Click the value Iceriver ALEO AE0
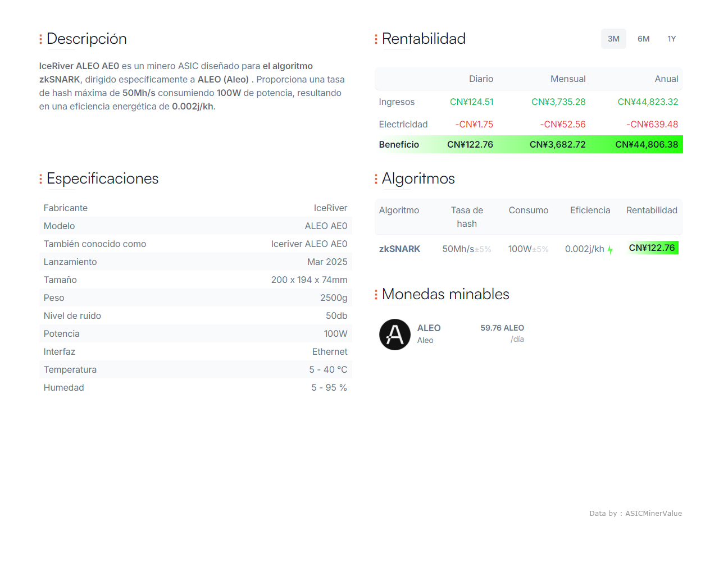Screen dimensions: 728x563 [x=309, y=244]
